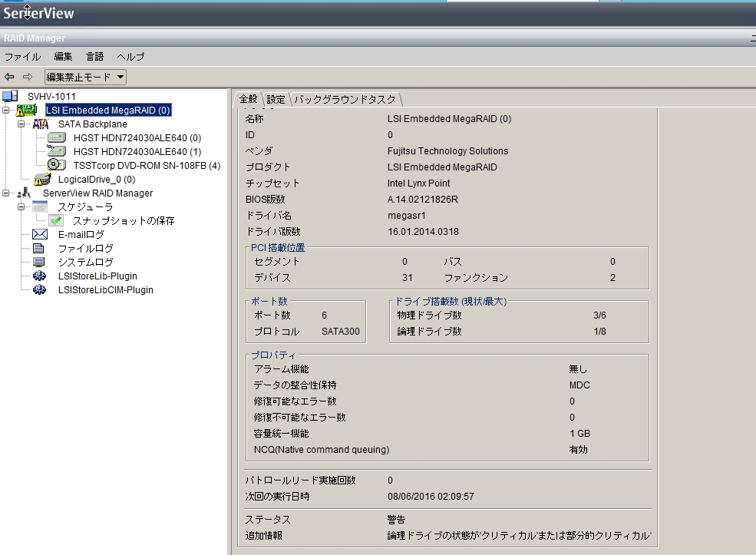Screen dimensions: 756x555
Task: Click the status value 警告
Action: (396, 520)
